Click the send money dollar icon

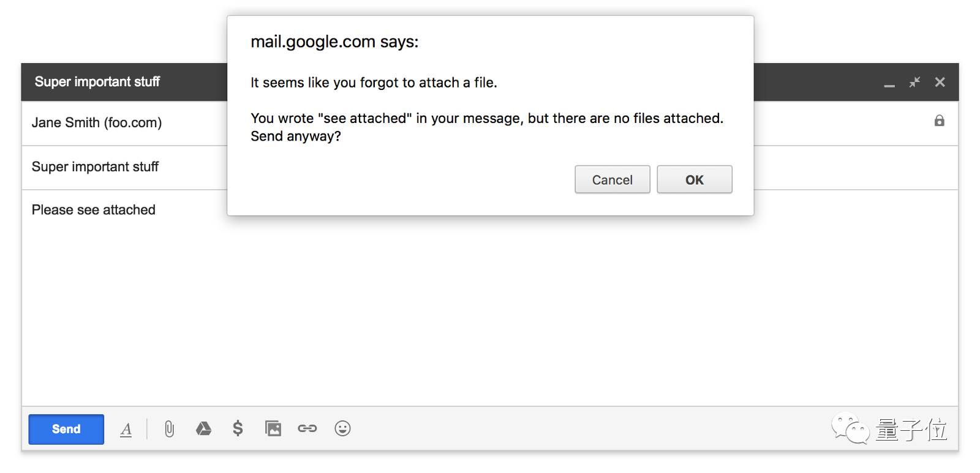click(x=238, y=428)
